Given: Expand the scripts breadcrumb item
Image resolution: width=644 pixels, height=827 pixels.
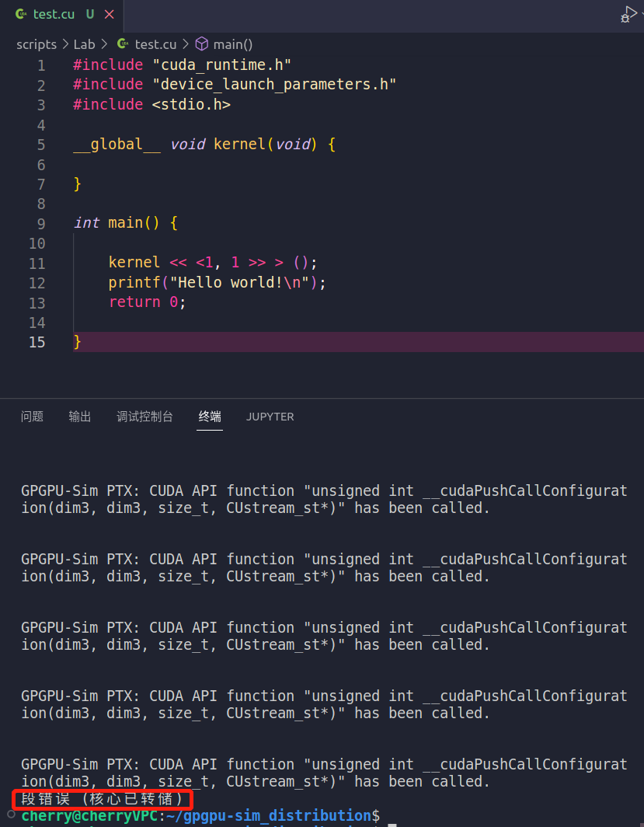Looking at the screenshot, I should click(37, 44).
